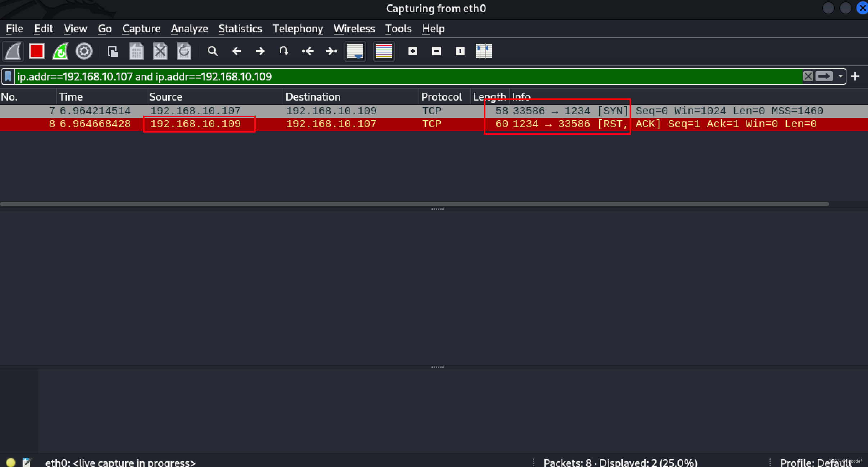Open capture options gear icon
The height and width of the screenshot is (467, 868).
(84, 51)
